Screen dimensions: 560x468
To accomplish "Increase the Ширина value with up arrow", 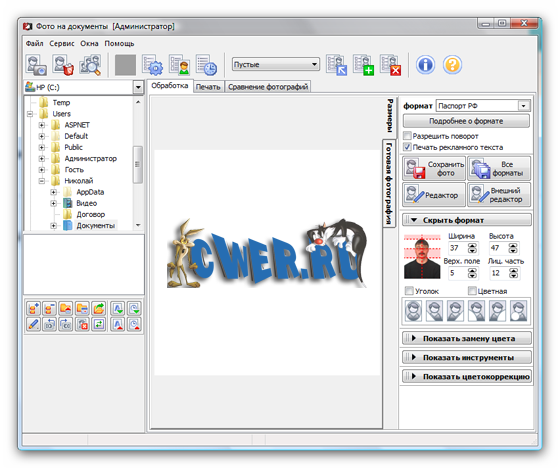I will click(x=472, y=245).
